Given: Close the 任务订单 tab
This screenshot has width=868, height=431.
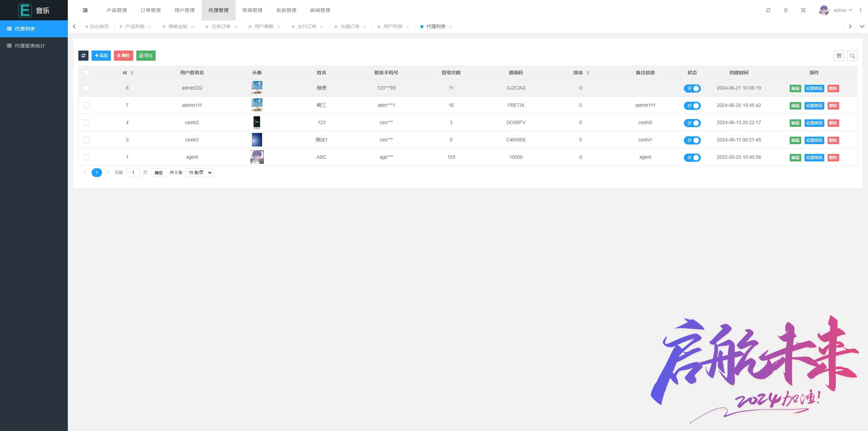Looking at the screenshot, I should click(236, 27).
